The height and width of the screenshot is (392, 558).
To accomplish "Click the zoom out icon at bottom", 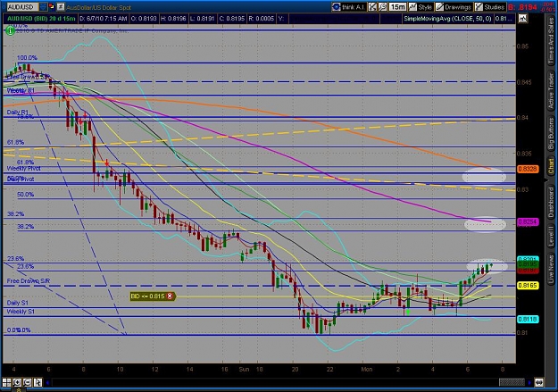I will coord(28,383).
